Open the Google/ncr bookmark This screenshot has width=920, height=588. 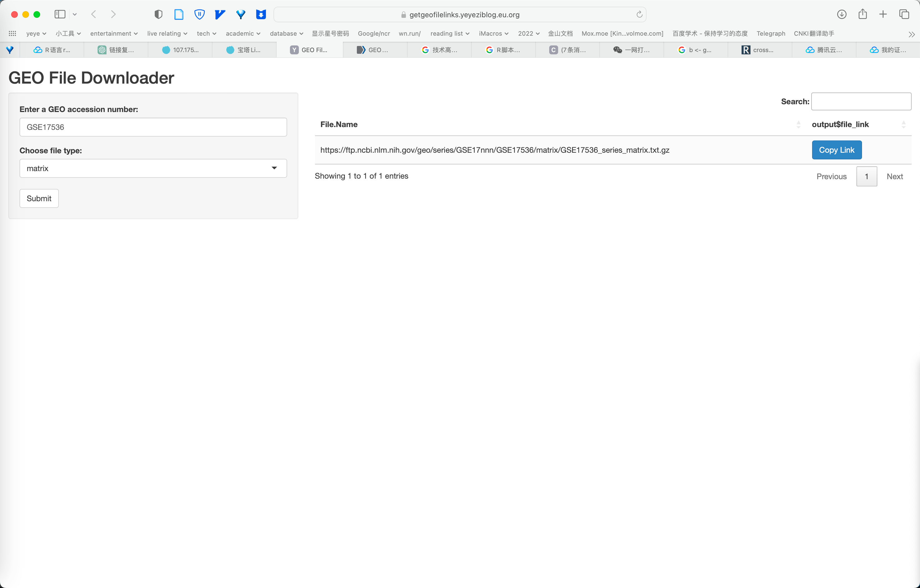point(374,34)
